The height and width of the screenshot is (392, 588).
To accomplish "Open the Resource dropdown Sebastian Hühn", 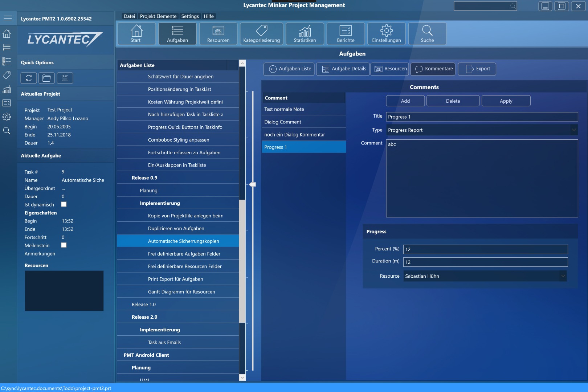I will coord(485,276).
